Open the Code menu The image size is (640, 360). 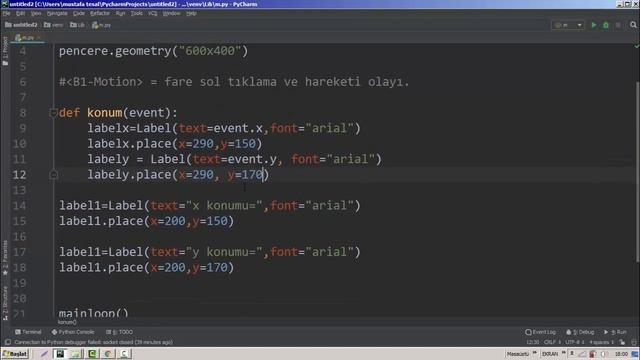(79, 13)
